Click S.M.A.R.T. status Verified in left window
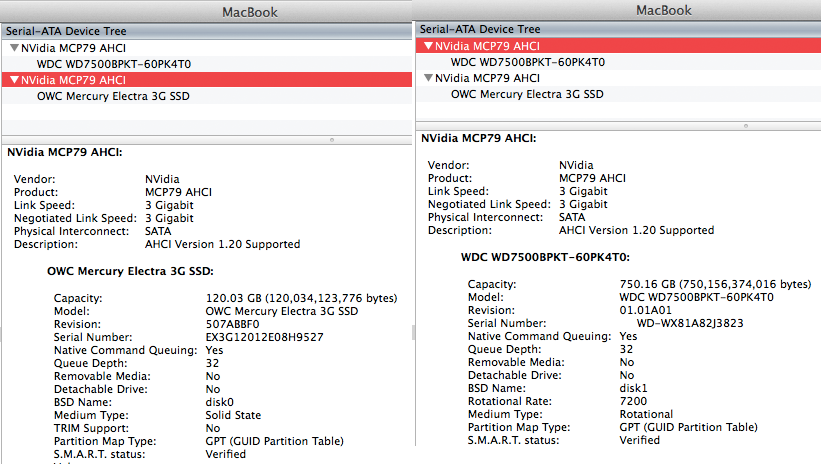Screen dimensions: 821x464 [x=225, y=454]
